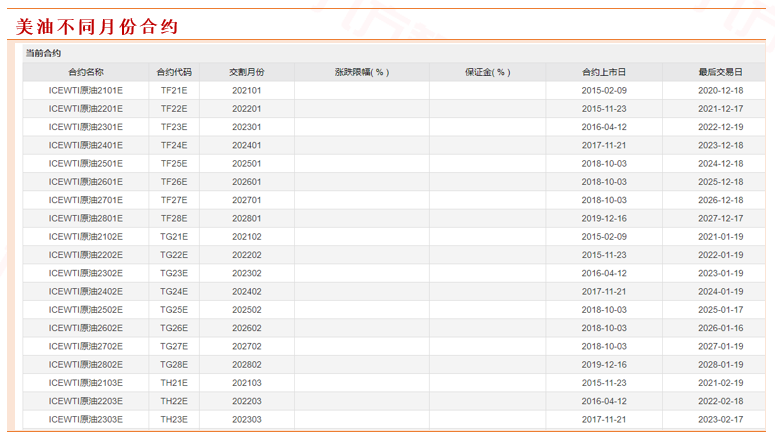775x440 pixels.
Task: Click last trading date 2023-02-17
Action: coord(721,420)
